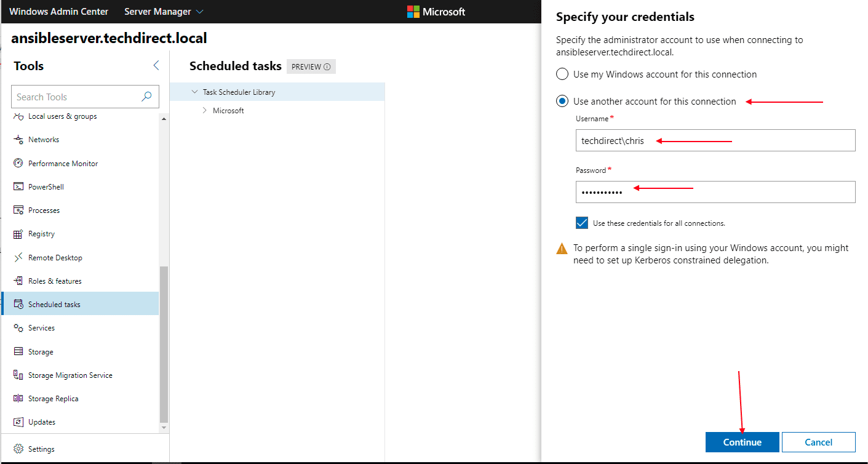868x464 pixels.
Task: Click the Username input field
Action: click(715, 140)
